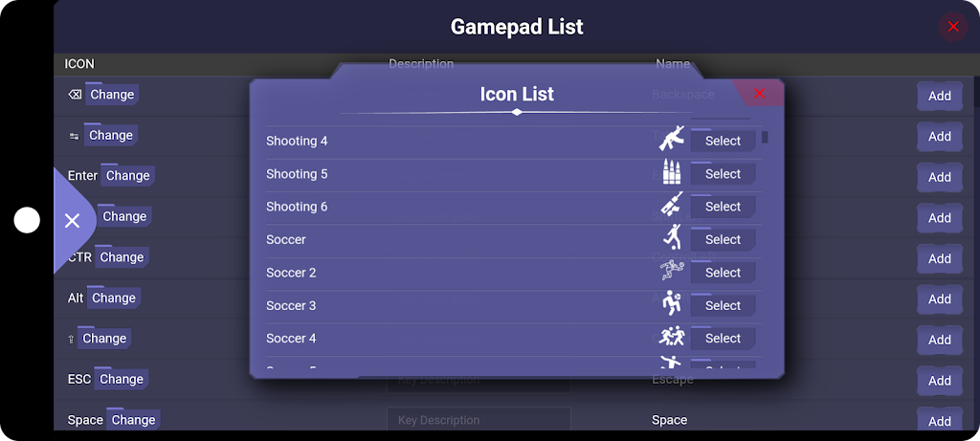Close the Gamepad List window
Screen dimensions: 980x441
click(952, 27)
